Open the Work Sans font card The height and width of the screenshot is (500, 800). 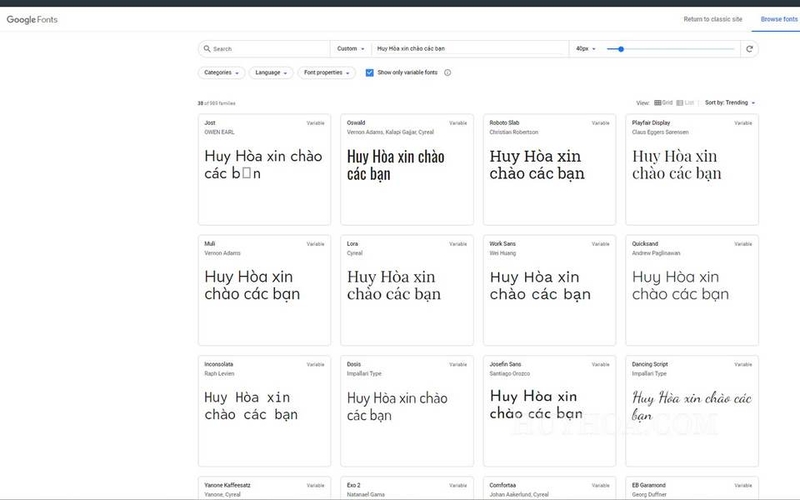[549, 290]
